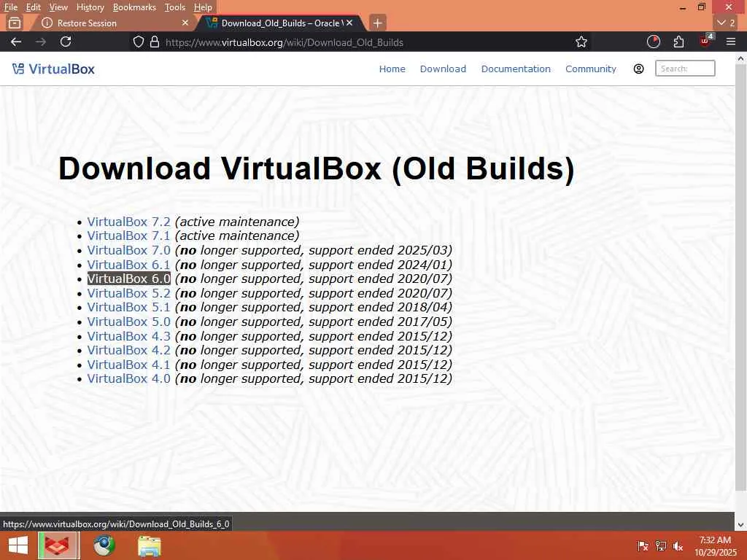The image size is (747, 560).
Task: Focus the site Search field
Action: point(685,69)
